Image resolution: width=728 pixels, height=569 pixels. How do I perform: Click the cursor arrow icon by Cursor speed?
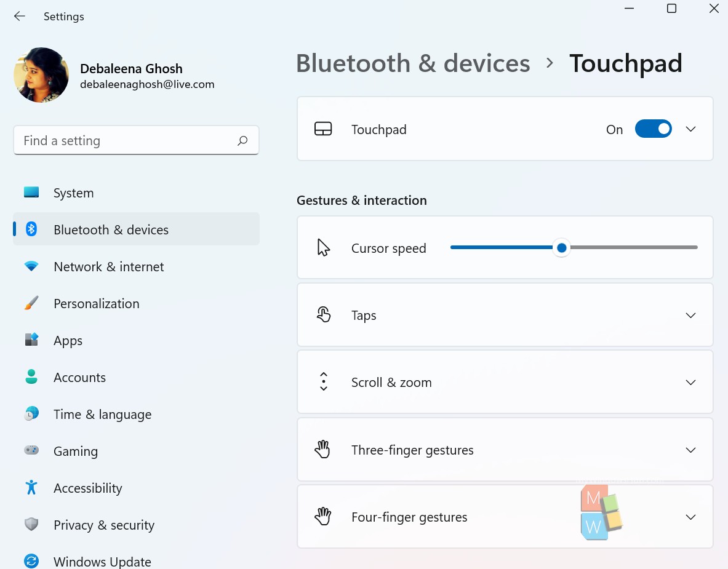(323, 247)
